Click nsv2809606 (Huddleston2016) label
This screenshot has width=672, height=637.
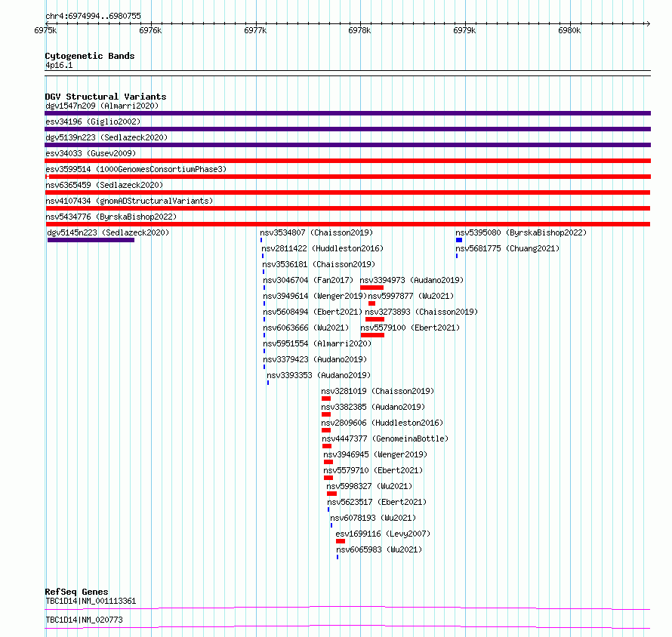(x=382, y=423)
